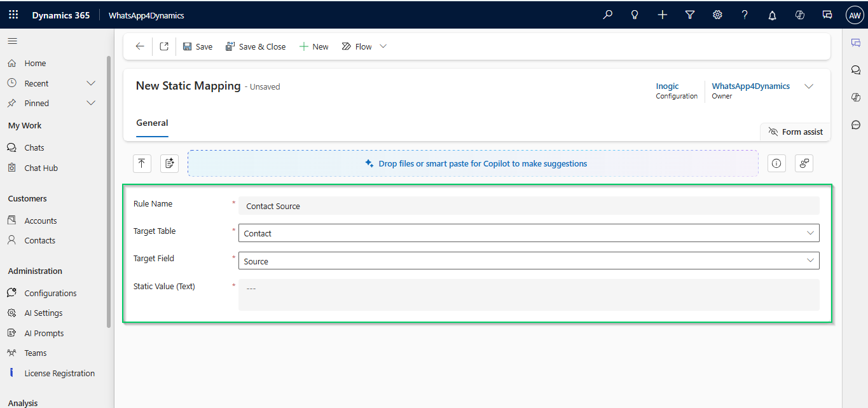Click the back arrow in command bar

tap(140, 46)
